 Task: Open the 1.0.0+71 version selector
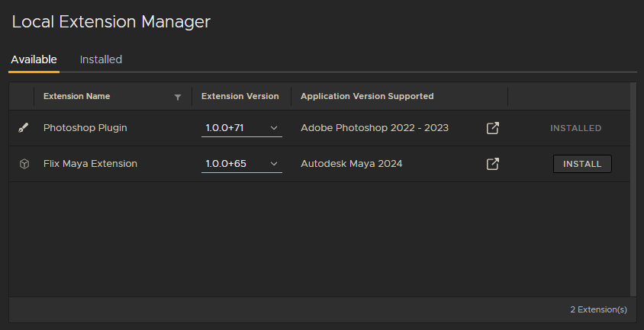[x=241, y=128]
